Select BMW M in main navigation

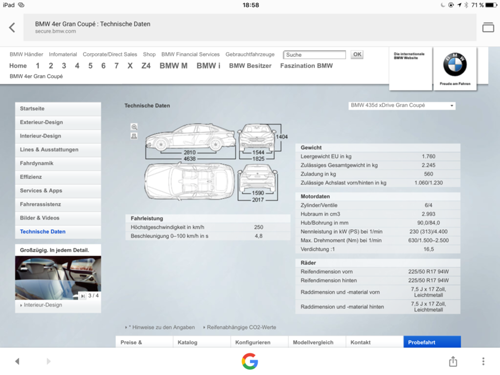click(173, 66)
